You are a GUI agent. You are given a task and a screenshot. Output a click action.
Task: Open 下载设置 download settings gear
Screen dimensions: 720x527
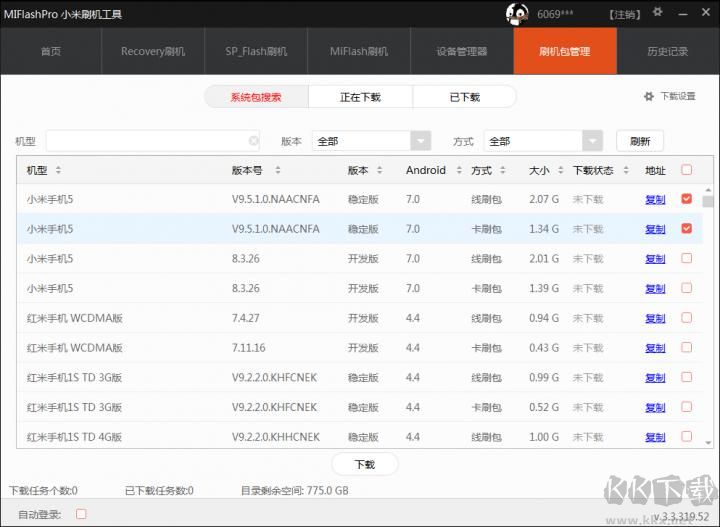coord(649,97)
